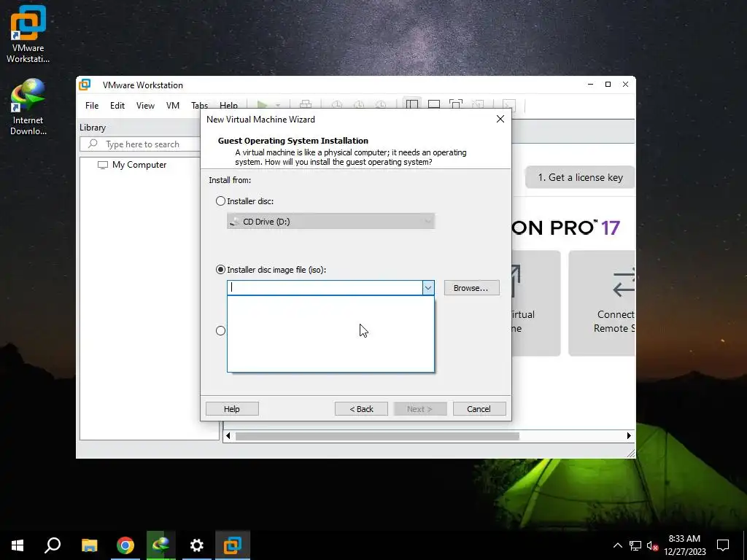Select Installer disc image file (iso) option
The width and height of the screenshot is (747, 560).
click(x=220, y=270)
